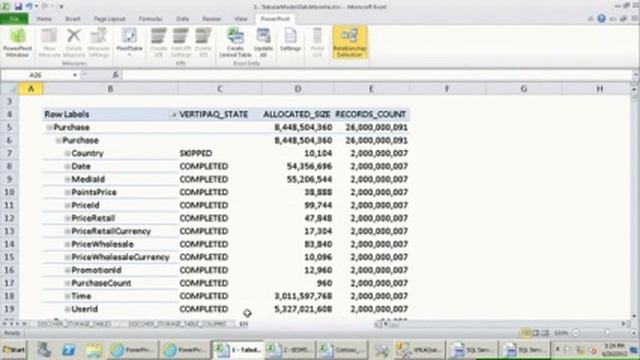Save the workbook from the quick access toolbar
Viewport: 640px width, 360px height.
point(18,6)
